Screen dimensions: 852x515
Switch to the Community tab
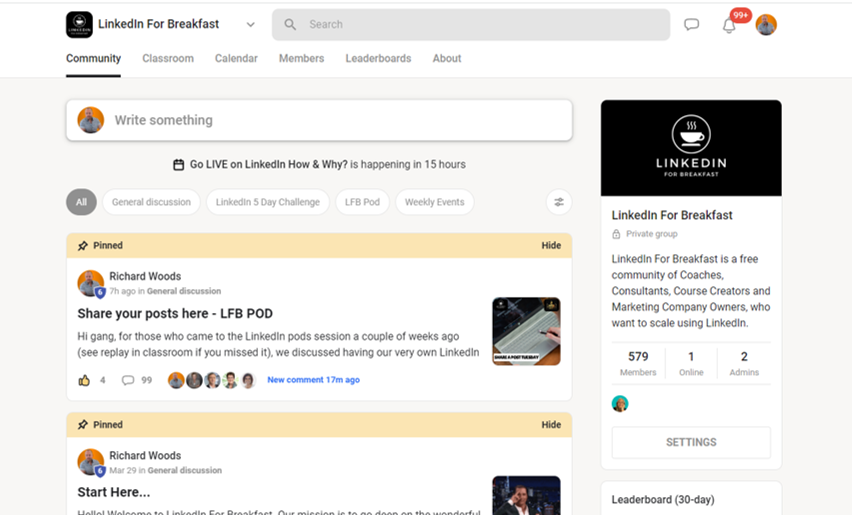tap(93, 58)
